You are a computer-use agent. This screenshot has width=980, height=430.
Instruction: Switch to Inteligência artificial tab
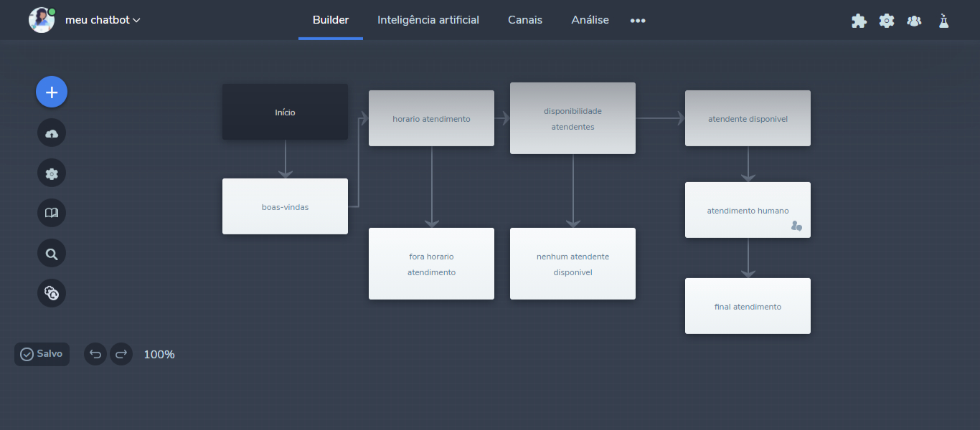coord(428,20)
